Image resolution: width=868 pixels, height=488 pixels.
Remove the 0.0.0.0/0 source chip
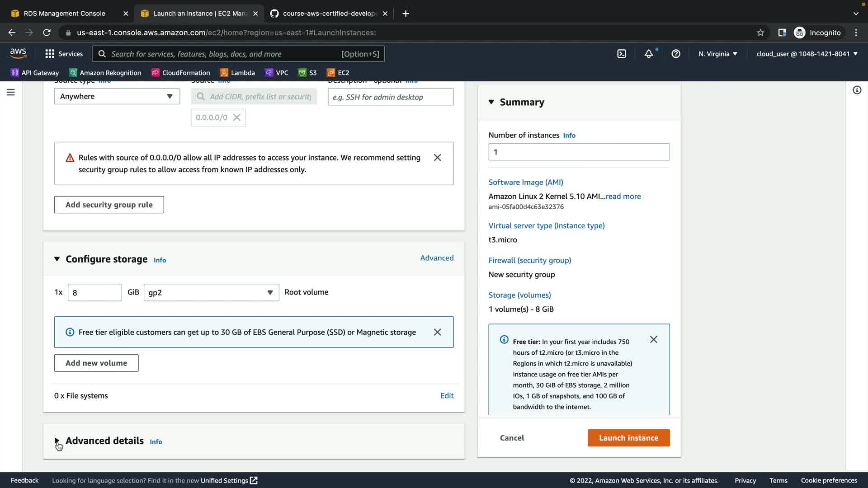click(x=236, y=117)
